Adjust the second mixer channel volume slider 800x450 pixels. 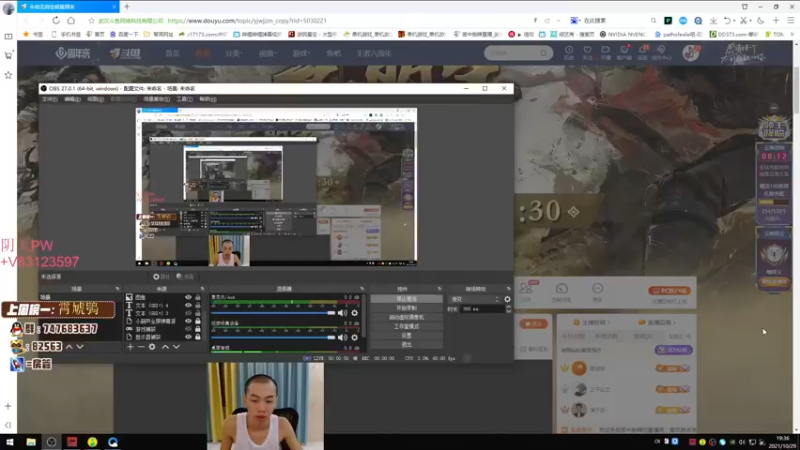tap(273, 337)
